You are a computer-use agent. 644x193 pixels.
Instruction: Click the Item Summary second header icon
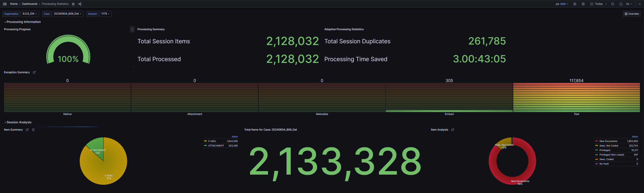33,130
